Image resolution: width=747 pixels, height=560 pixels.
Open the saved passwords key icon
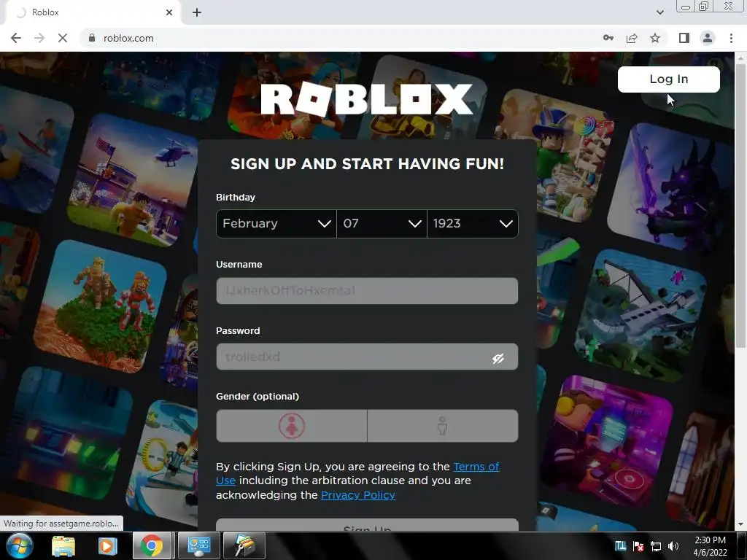[608, 38]
